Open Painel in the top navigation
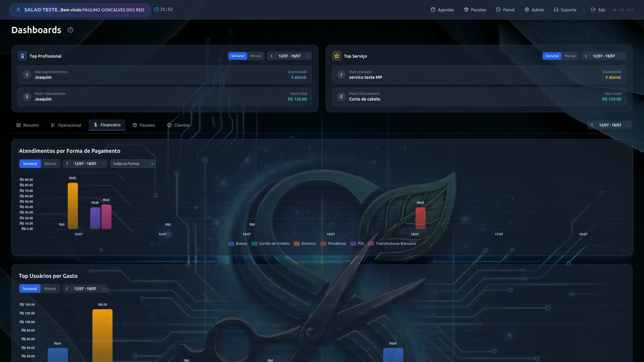The image size is (644, 362). (x=505, y=10)
